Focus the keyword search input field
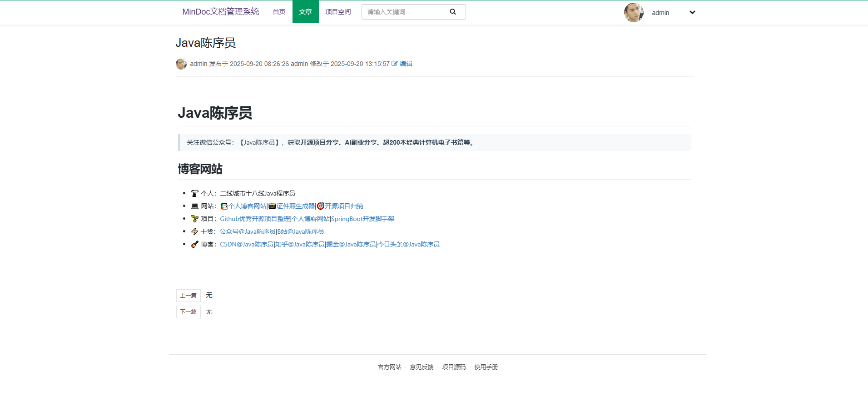The image size is (868, 417). click(x=404, y=12)
